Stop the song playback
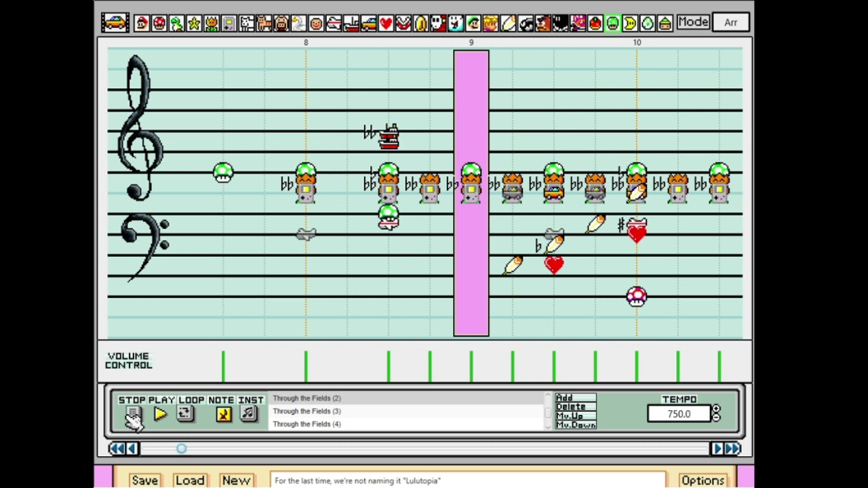The width and height of the screenshot is (868, 488). (133, 414)
